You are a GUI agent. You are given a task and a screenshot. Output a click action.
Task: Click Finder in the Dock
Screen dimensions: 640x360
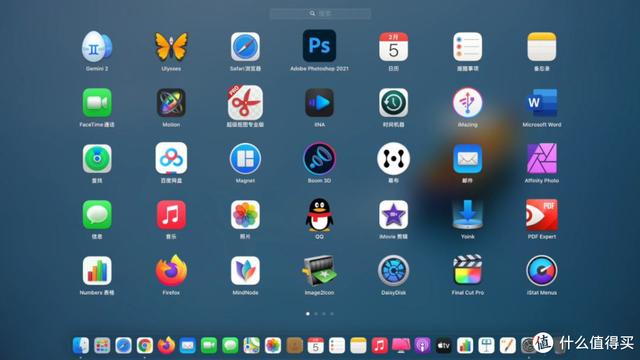pos(81,346)
